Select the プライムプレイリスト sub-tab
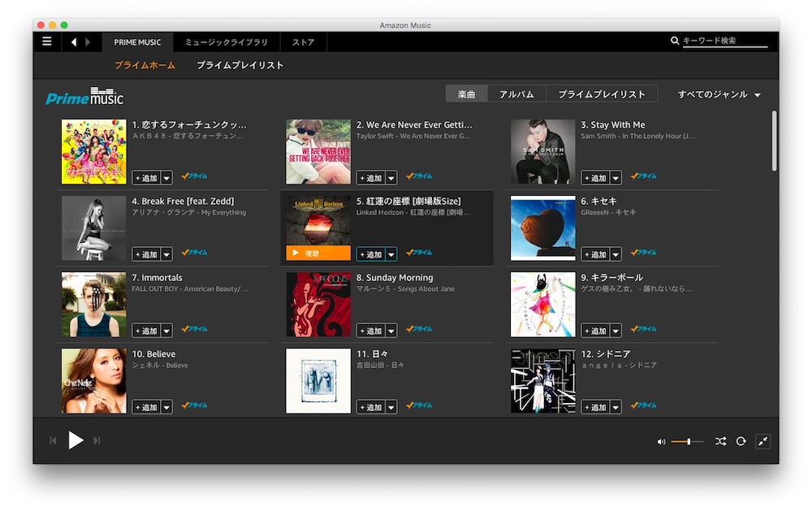812x511 pixels. click(x=240, y=65)
